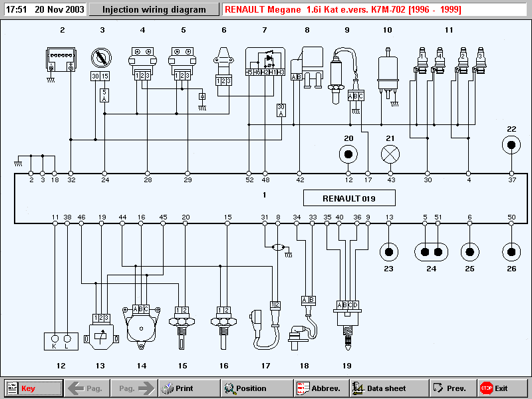This screenshot has height=399, width=532.
Task: Select the ignition switch symbol under number 3
Action: [x=101, y=58]
